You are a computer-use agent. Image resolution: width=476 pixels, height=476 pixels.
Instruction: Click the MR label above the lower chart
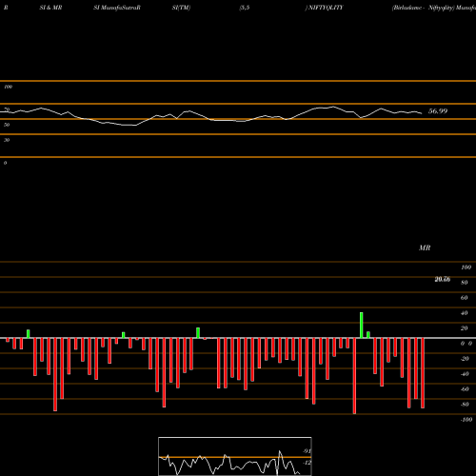click(425, 248)
